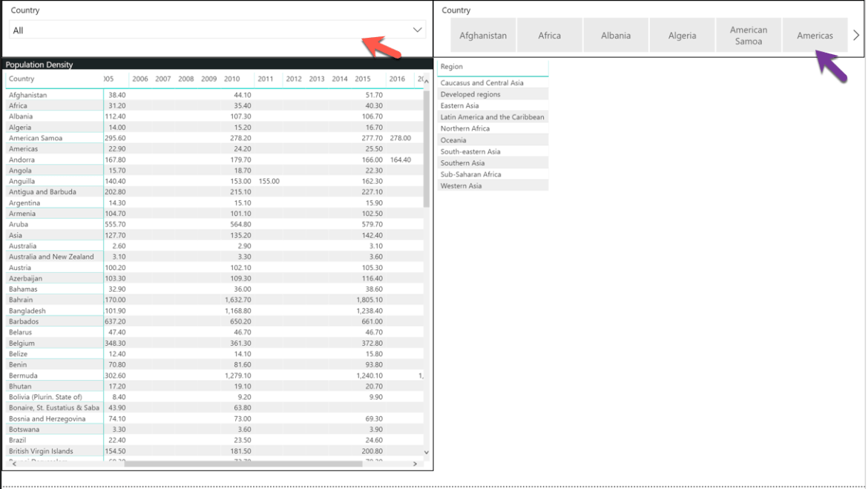The height and width of the screenshot is (489, 868).
Task: Click the Country slicer next arrow
Action: (856, 36)
